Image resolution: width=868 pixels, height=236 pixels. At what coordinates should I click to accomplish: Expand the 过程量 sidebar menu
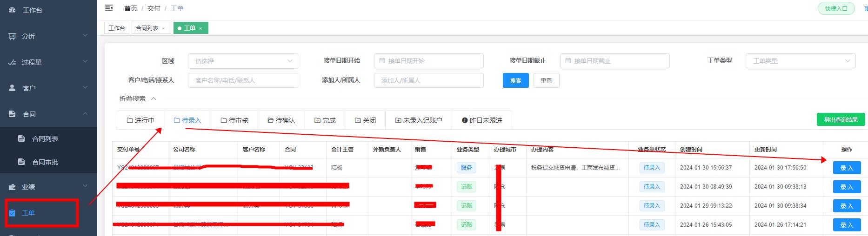(85, 62)
